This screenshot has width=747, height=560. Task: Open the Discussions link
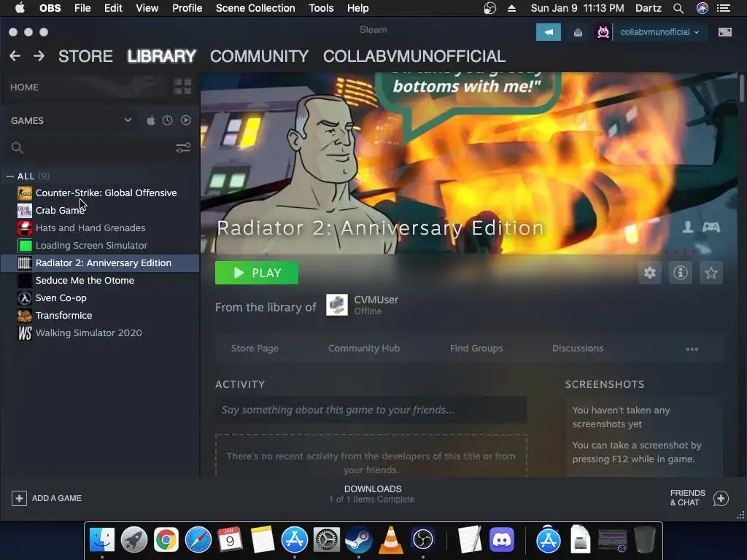click(578, 348)
